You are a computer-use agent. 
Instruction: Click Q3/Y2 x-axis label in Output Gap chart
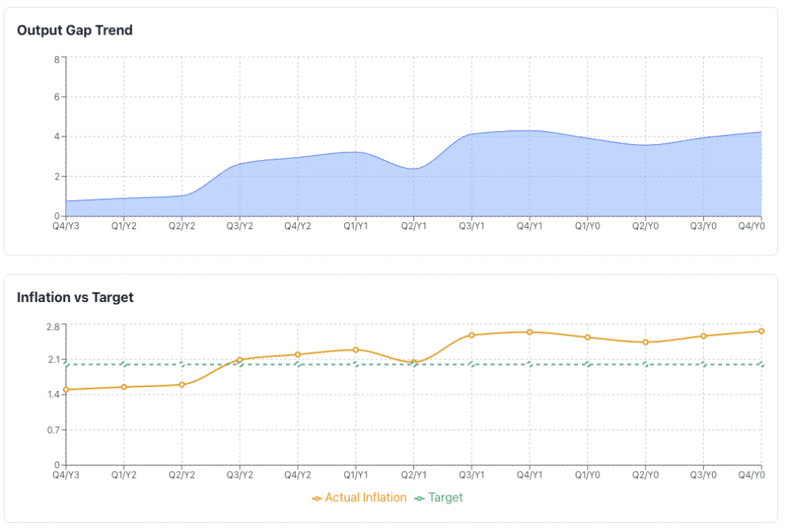click(x=239, y=226)
